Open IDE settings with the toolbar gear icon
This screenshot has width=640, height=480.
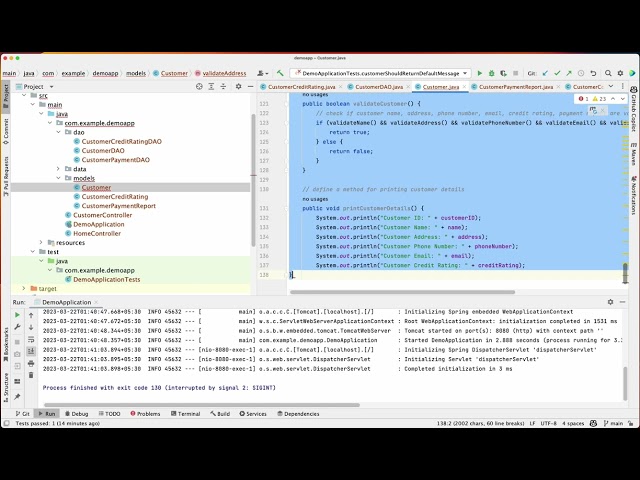coord(620,73)
